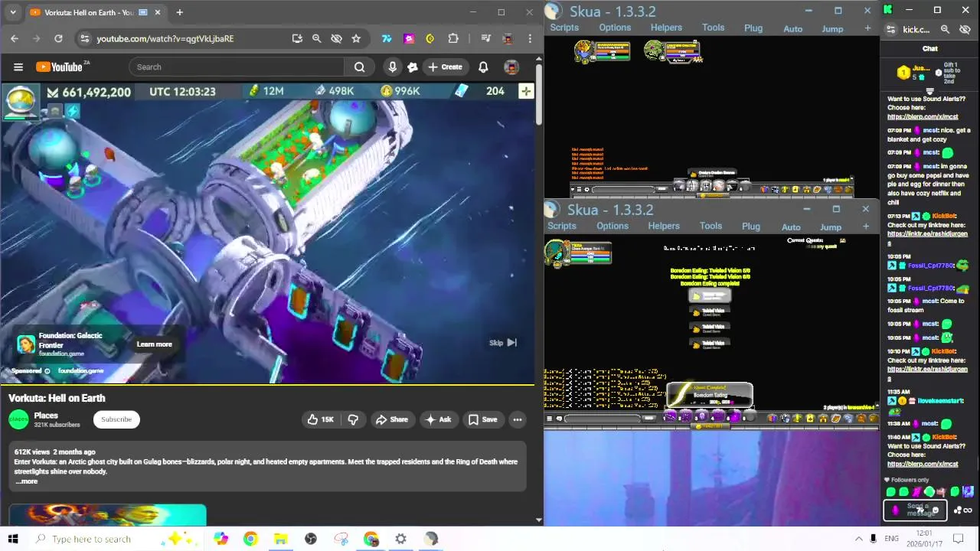This screenshot has width=980, height=551.
Task: Close the Vorkuta YouTube tab
Action: pyautogui.click(x=158, y=12)
